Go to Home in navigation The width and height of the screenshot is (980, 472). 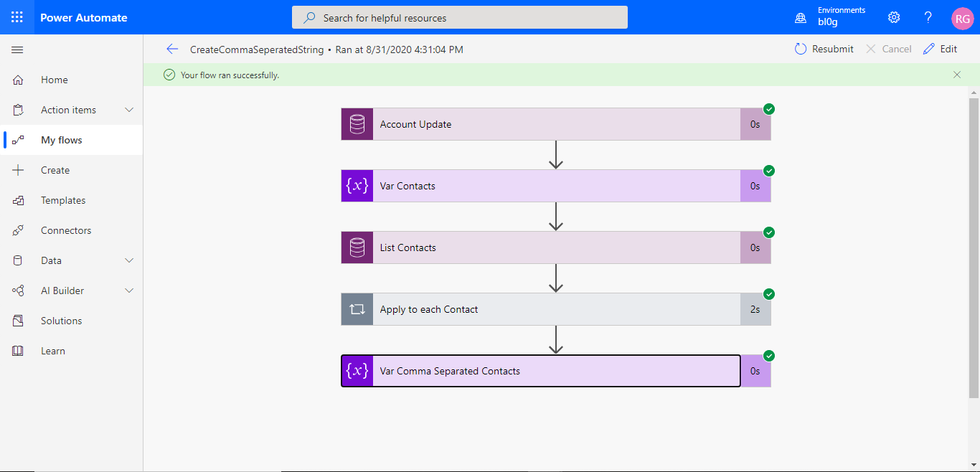(x=72, y=80)
